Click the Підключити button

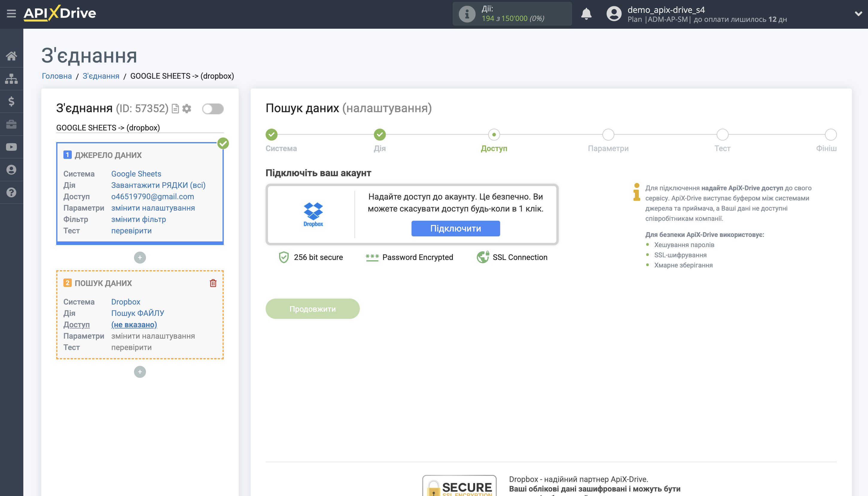tap(456, 228)
